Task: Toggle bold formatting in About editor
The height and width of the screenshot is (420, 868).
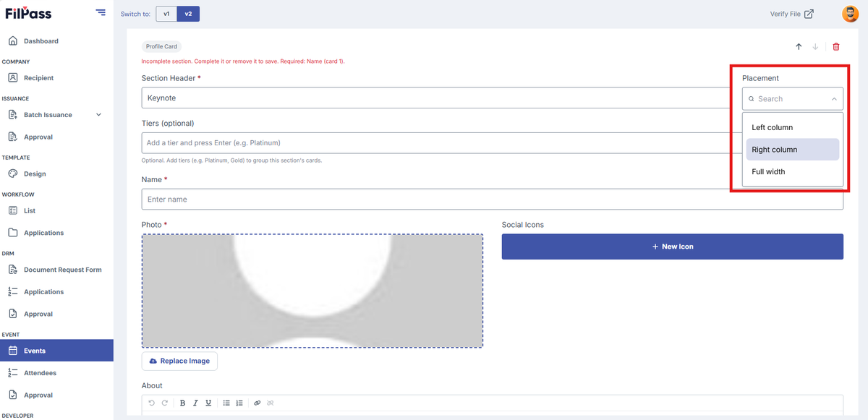Action: coord(183,403)
